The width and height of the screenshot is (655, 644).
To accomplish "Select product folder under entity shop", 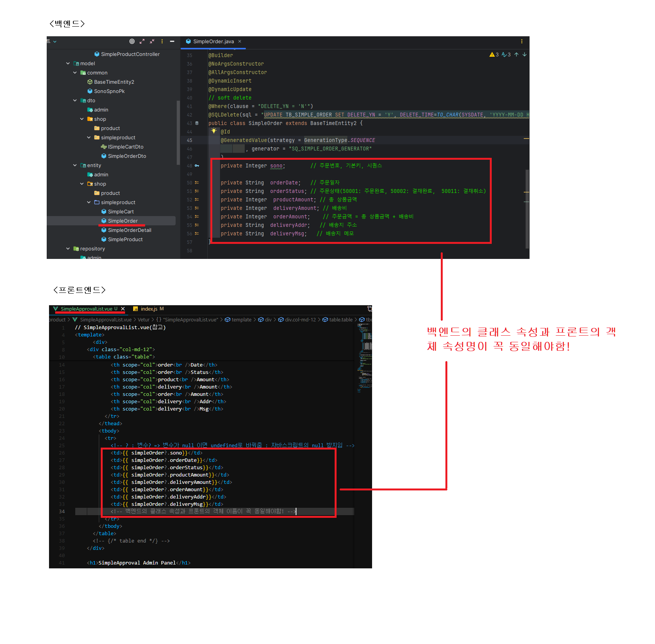I will pos(107,193).
